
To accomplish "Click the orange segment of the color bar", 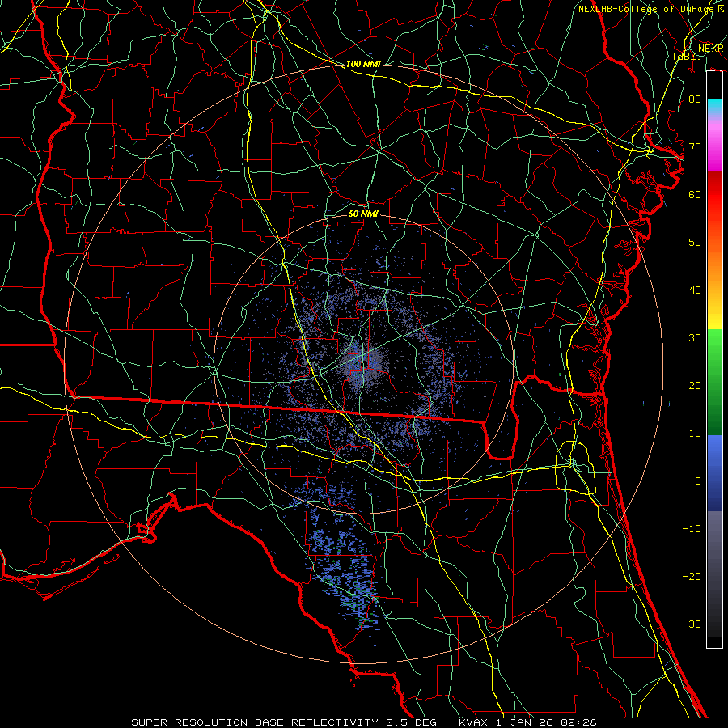I will (714, 267).
